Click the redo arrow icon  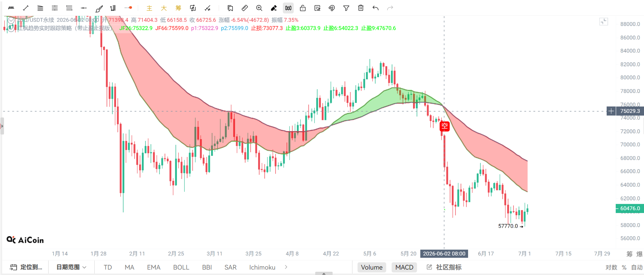tap(390, 8)
